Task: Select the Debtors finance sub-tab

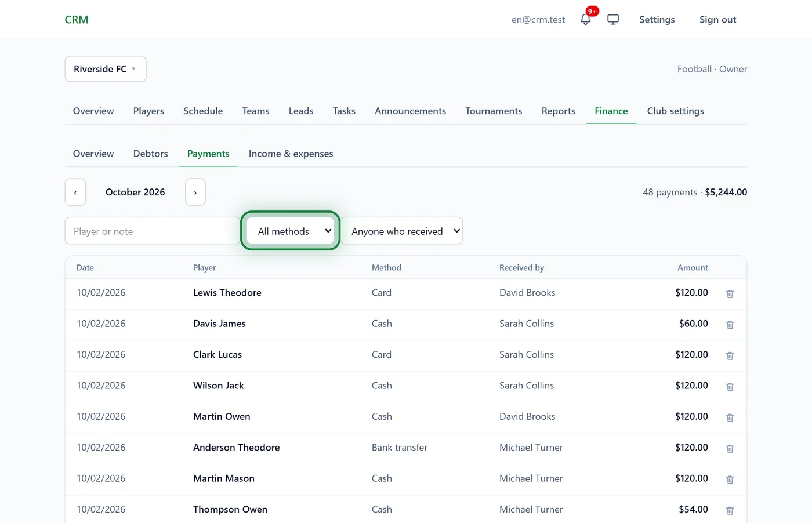Action: click(x=151, y=154)
